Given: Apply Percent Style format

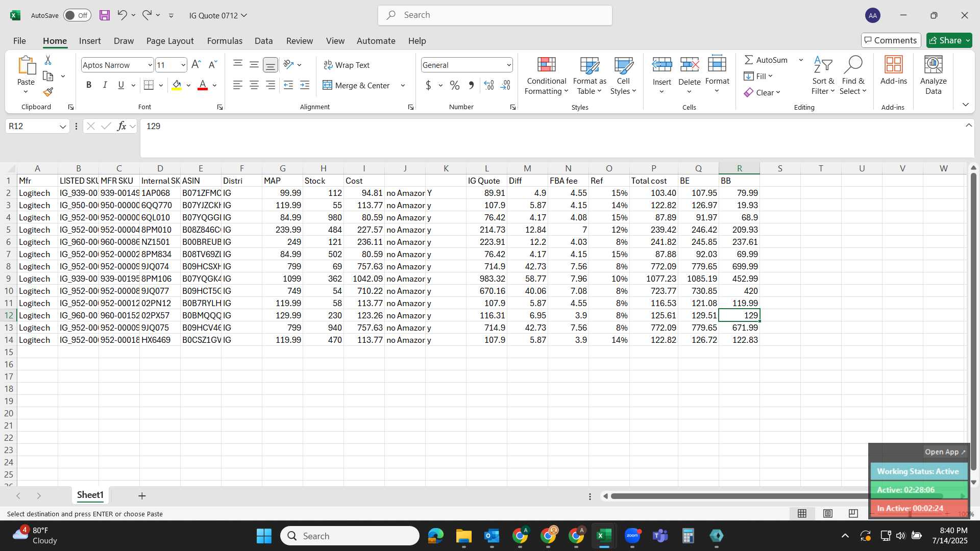Looking at the screenshot, I should point(455,85).
